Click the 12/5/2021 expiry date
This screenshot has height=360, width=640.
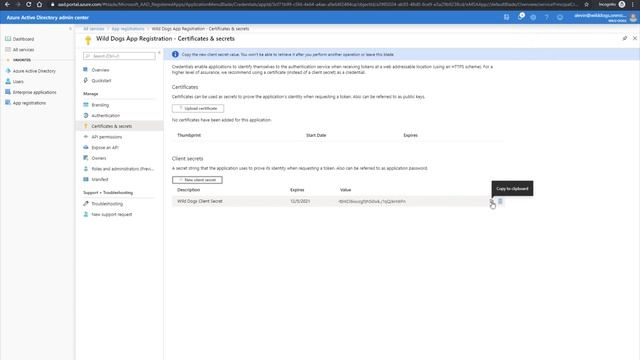tap(300, 201)
